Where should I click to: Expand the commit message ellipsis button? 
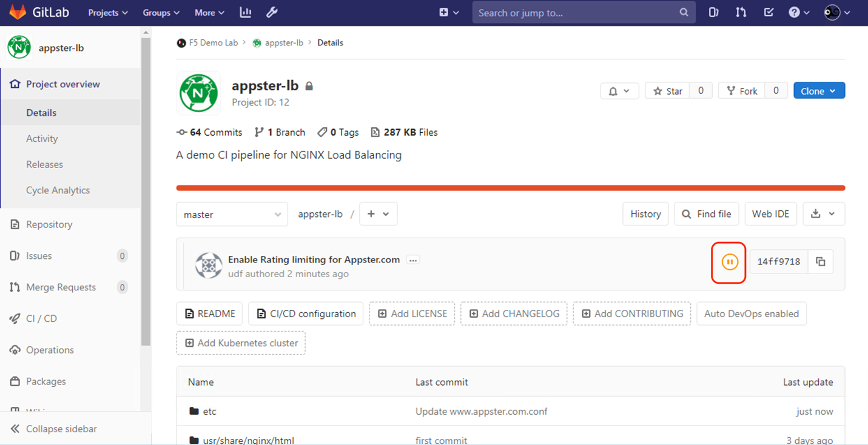(413, 260)
